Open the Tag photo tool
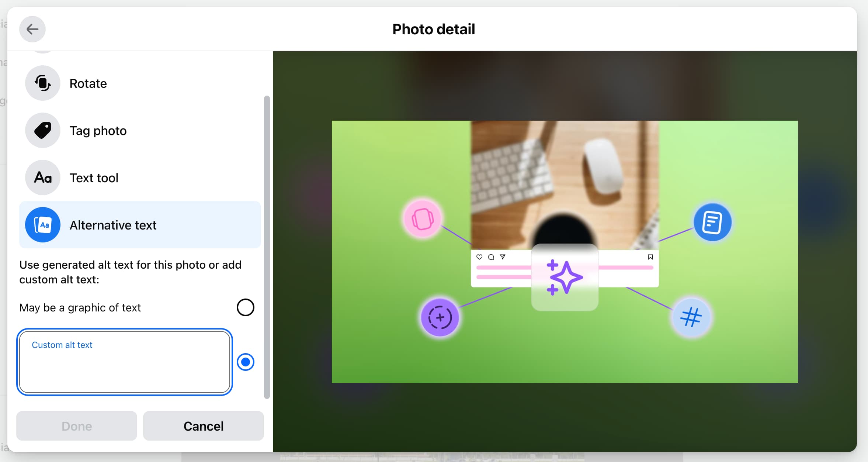The width and height of the screenshot is (868, 462). point(98,130)
